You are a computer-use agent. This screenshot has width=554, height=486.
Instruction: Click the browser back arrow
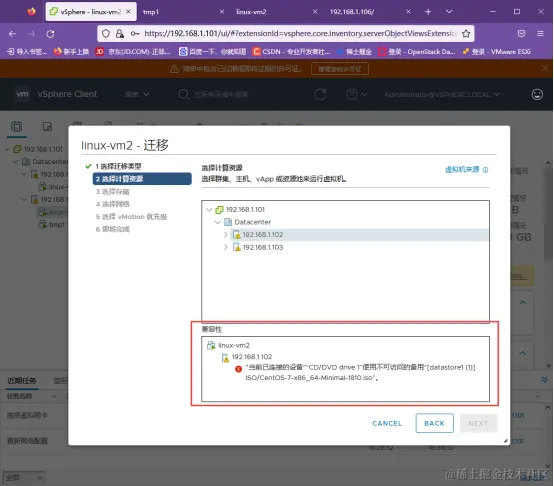[x=12, y=34]
